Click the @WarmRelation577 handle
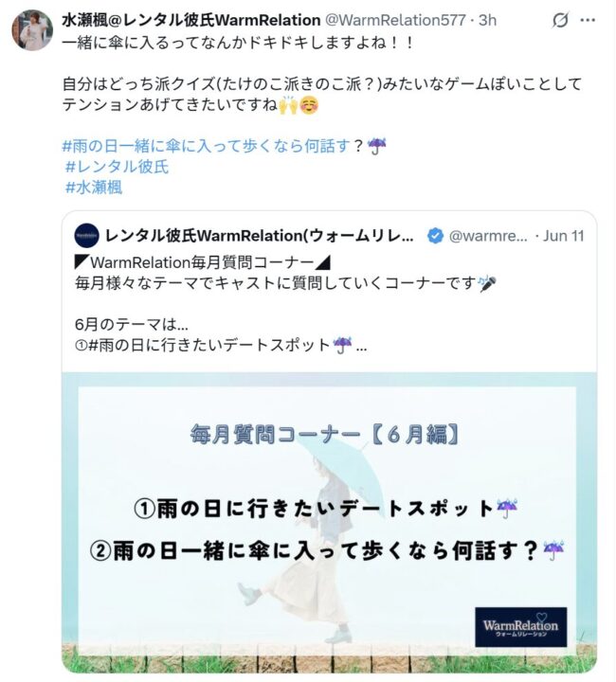616x682 pixels. click(395, 20)
